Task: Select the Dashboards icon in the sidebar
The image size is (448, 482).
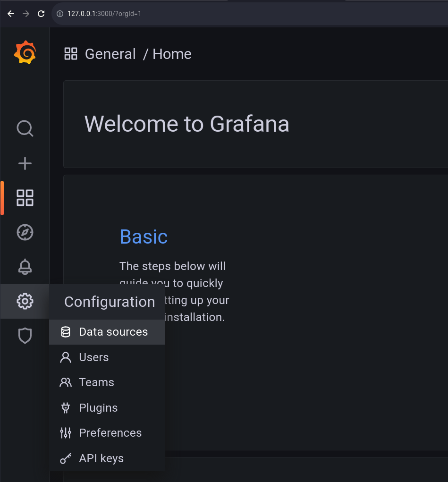Action: pyautogui.click(x=25, y=197)
